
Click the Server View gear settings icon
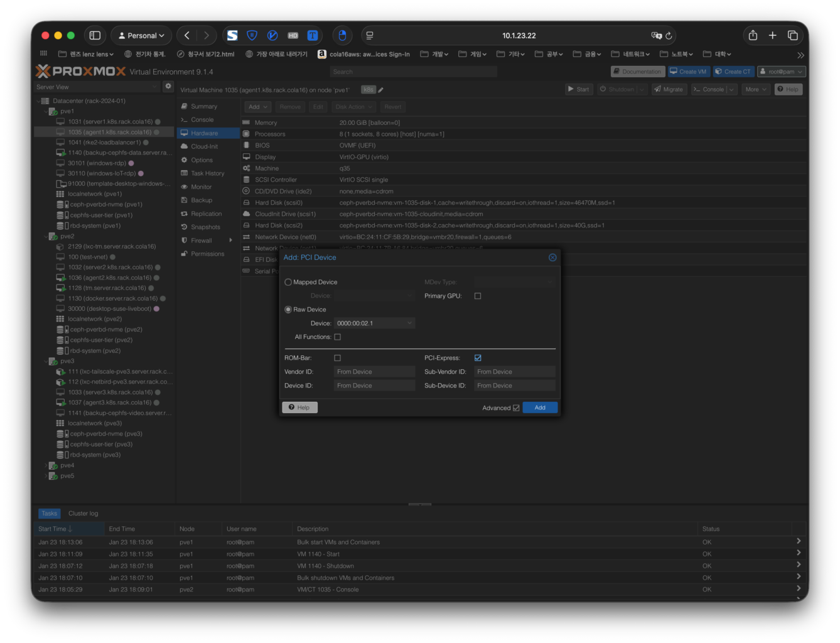point(168,87)
